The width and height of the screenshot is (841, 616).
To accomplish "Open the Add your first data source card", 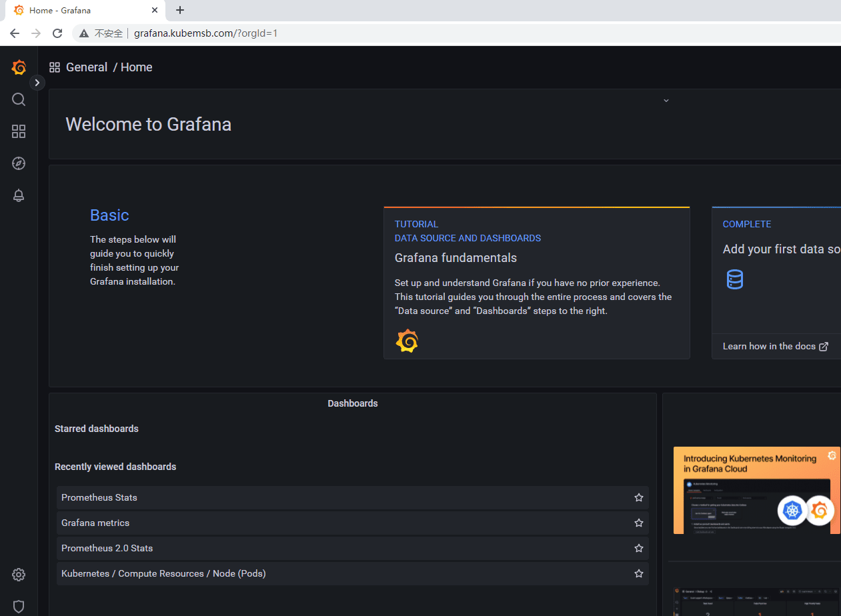I will (776, 283).
